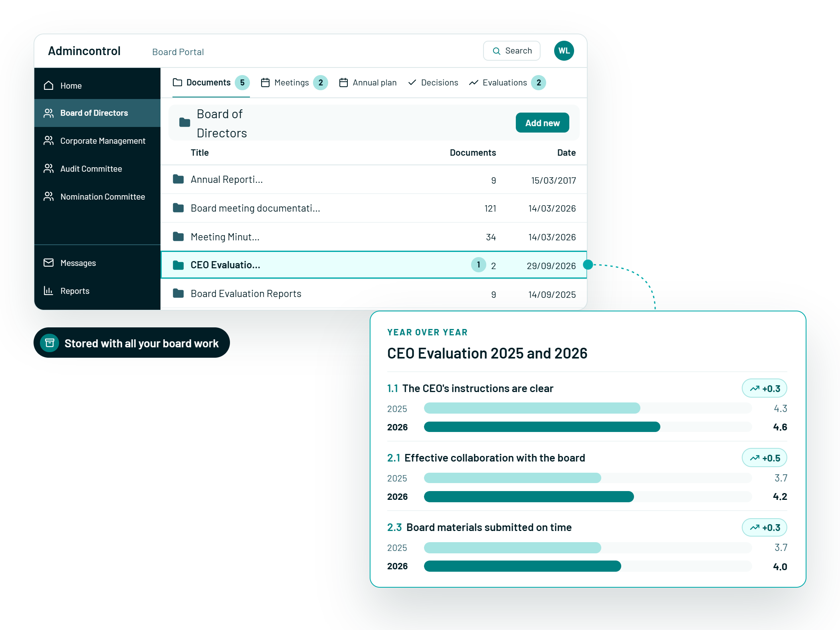Open the WL user avatar

[564, 51]
